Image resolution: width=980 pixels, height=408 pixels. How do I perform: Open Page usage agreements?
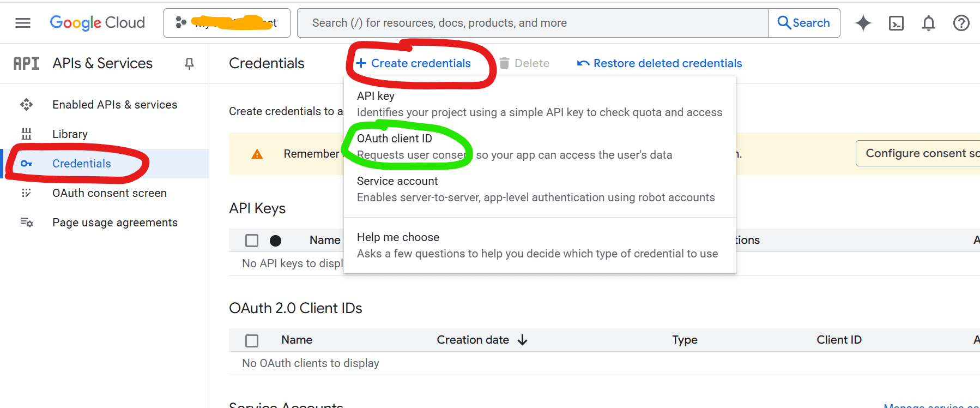click(115, 223)
